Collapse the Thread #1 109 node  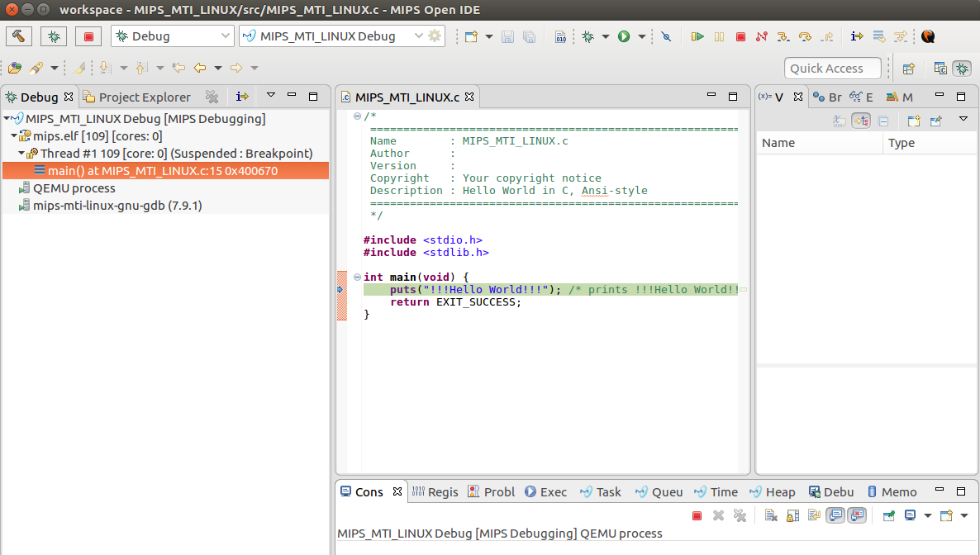click(x=21, y=153)
